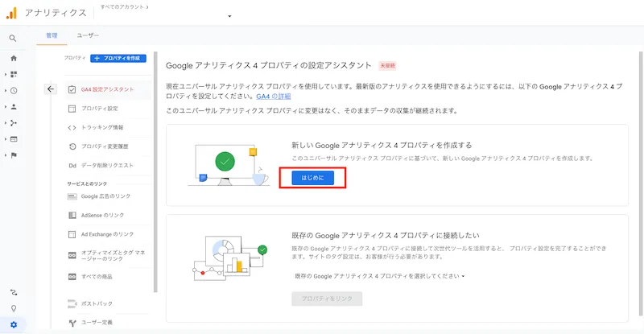
Task: Click すべてのアカウント breadcrumb link
Action: 122,7
